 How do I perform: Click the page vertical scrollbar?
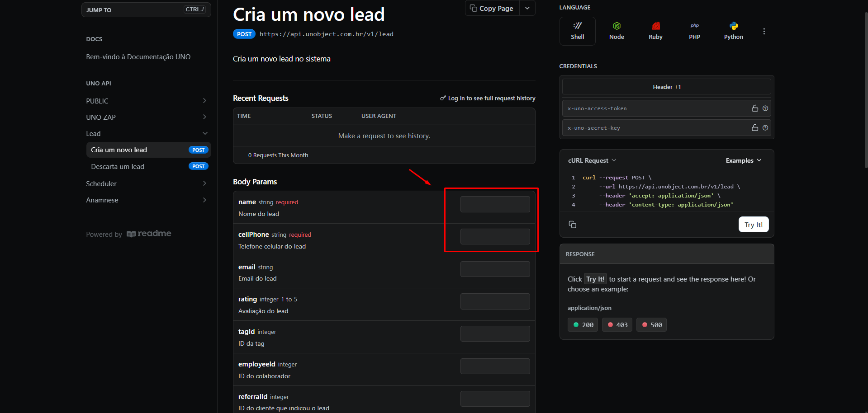[x=866, y=90]
